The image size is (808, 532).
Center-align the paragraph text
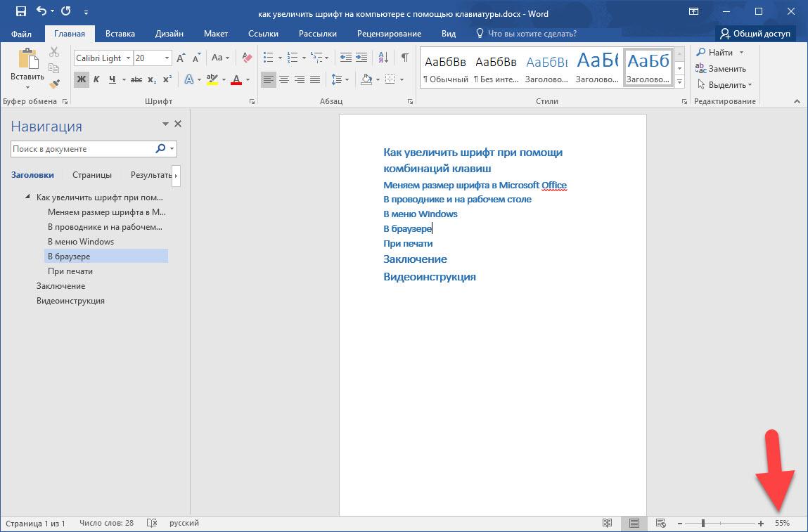pos(284,79)
